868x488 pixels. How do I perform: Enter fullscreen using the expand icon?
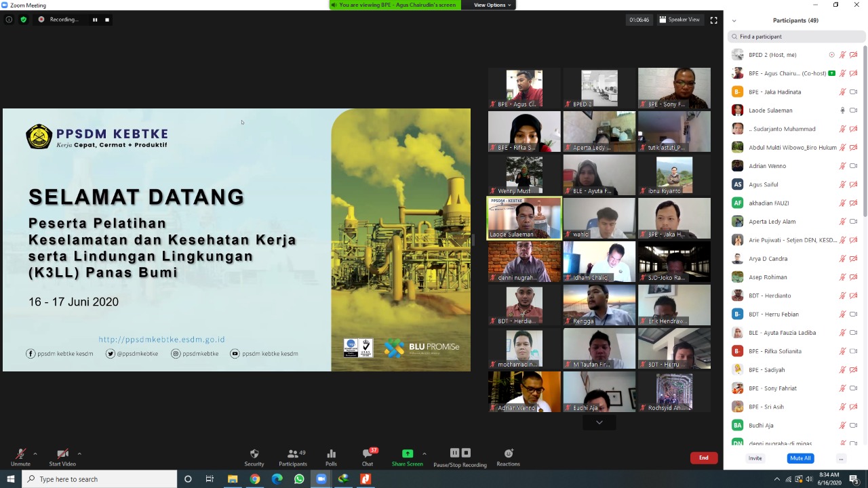coord(713,20)
